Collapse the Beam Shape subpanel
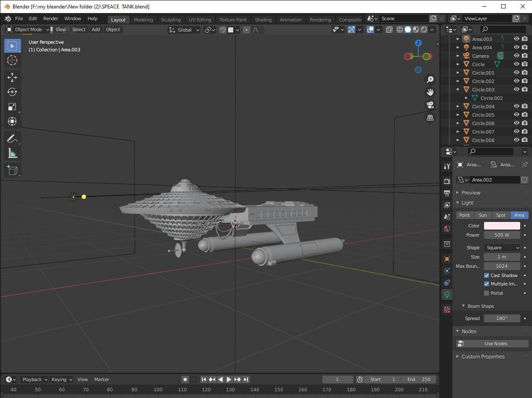 [x=481, y=306]
